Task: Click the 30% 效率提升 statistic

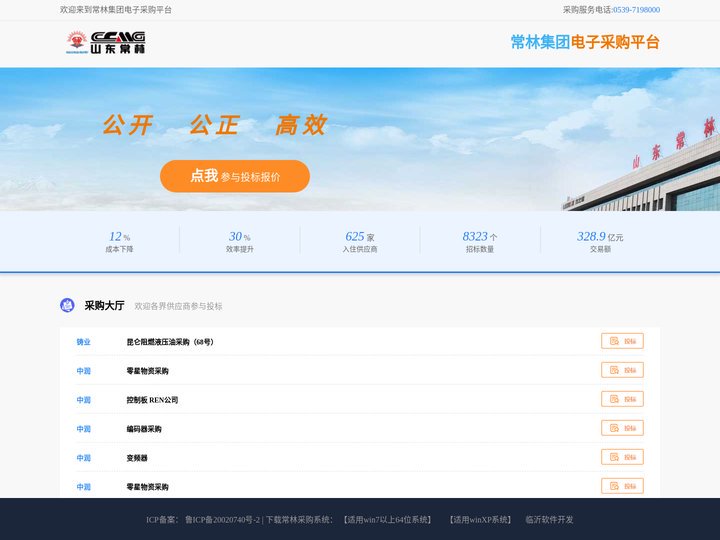Action: point(240,242)
